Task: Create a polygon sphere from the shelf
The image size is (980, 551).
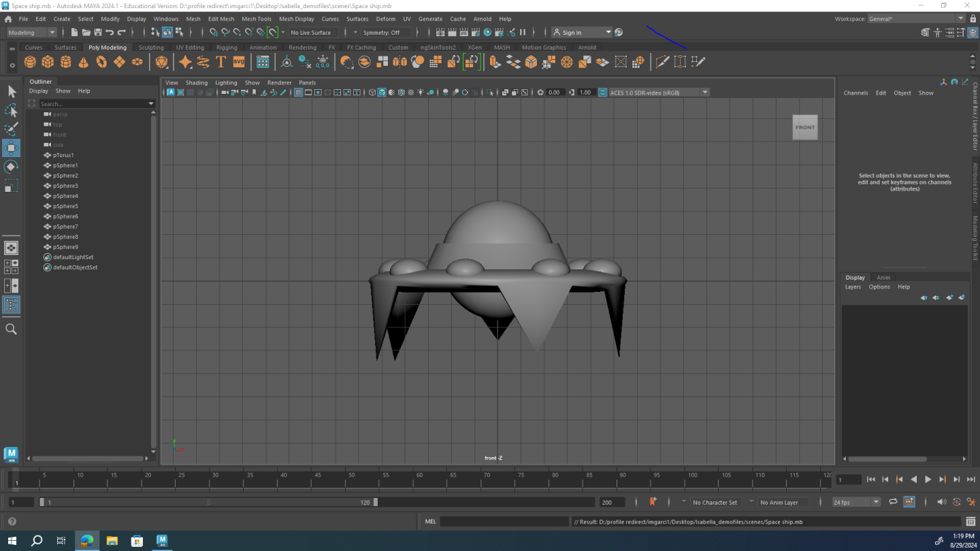Action: [30, 62]
